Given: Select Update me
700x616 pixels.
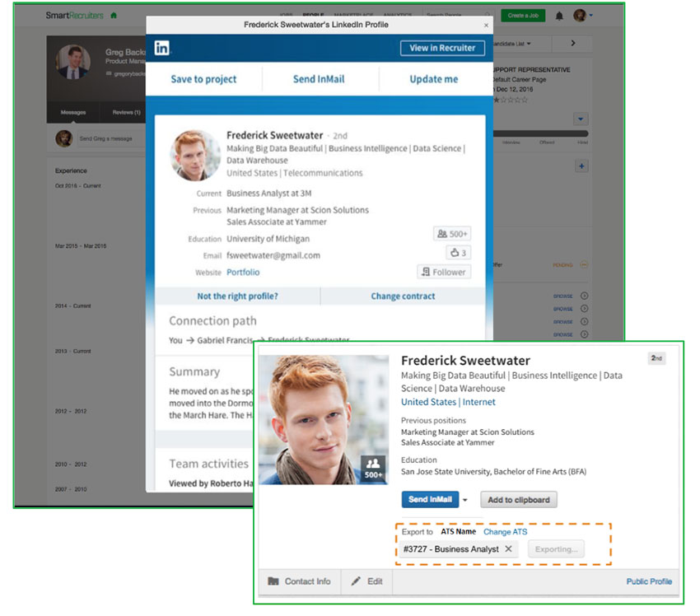Looking at the screenshot, I should [x=434, y=79].
